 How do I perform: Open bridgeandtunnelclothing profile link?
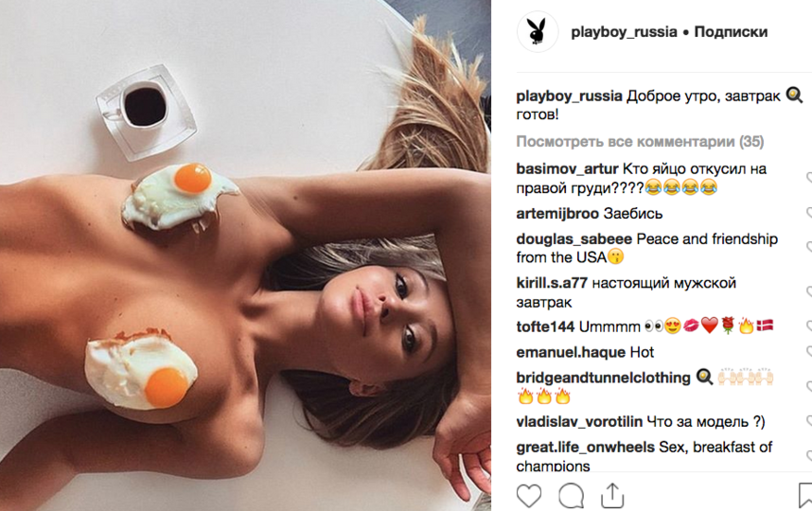pos(603,378)
